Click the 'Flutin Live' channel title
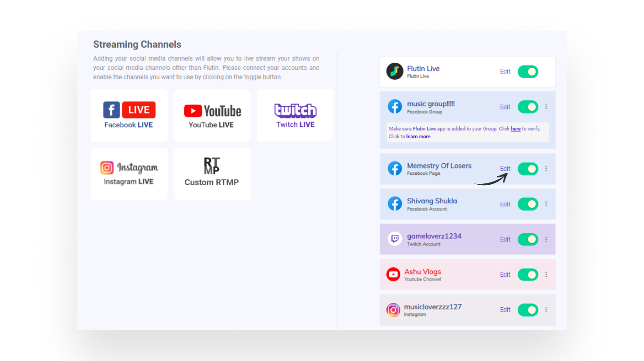The width and height of the screenshot is (644, 361). (x=423, y=68)
